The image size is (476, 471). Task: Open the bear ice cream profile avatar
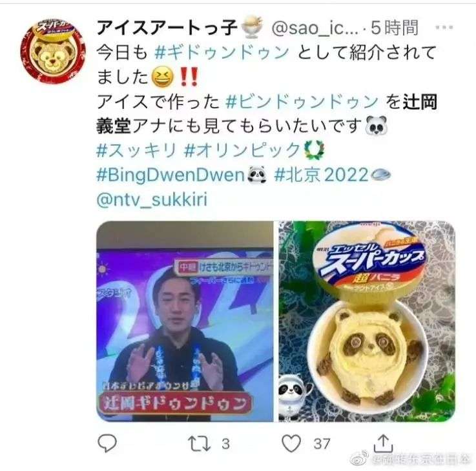click(52, 51)
